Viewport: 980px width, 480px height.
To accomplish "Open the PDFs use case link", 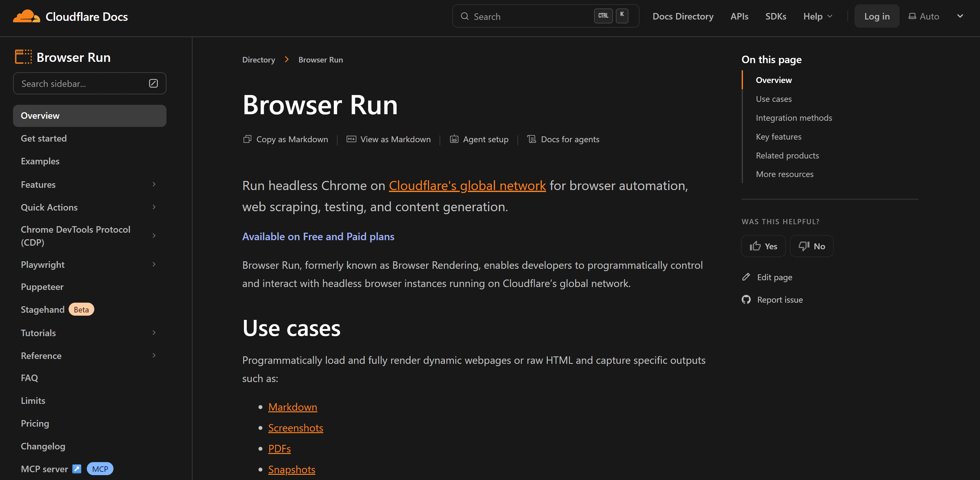I will pos(279,448).
